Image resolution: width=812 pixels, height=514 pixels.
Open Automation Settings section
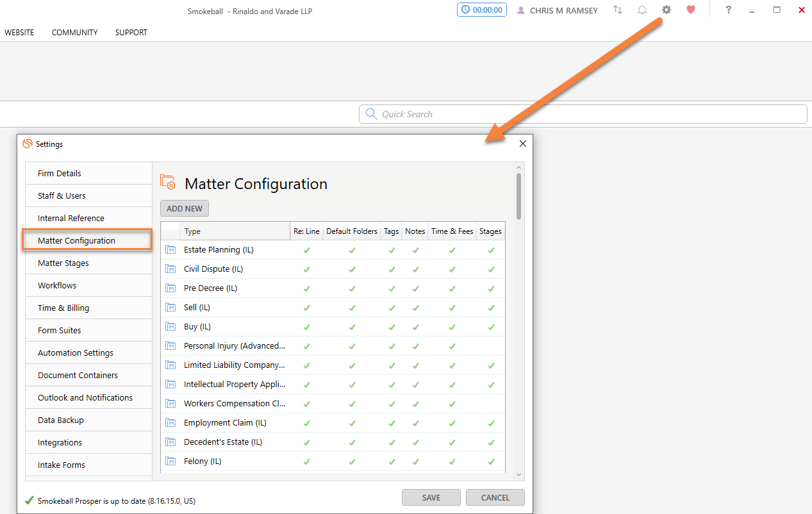pos(88,353)
